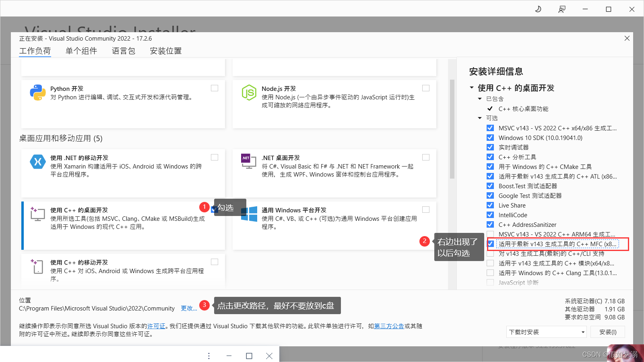Check the Node.js development workload checkbox
This screenshot has height=362, width=644.
(426, 88)
